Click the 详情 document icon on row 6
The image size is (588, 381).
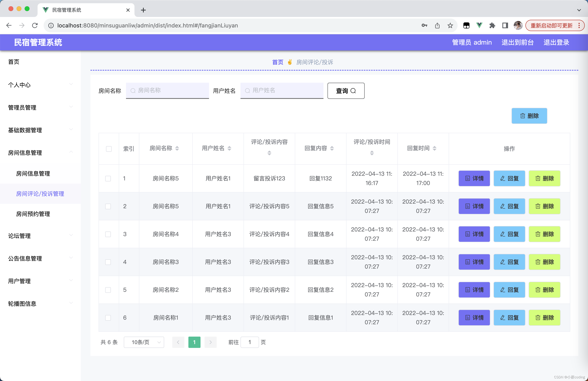(x=467, y=318)
